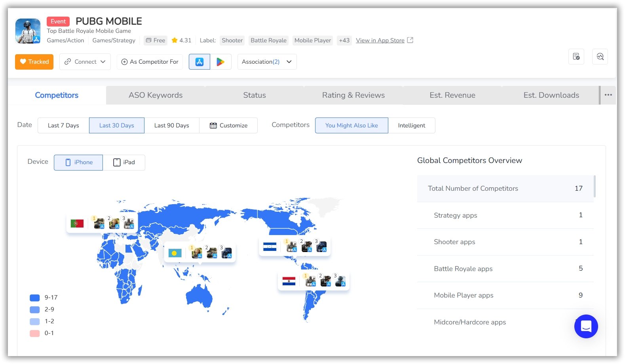The image size is (625, 364).
Task: Select the Battle Royale apps row
Action: (506, 269)
